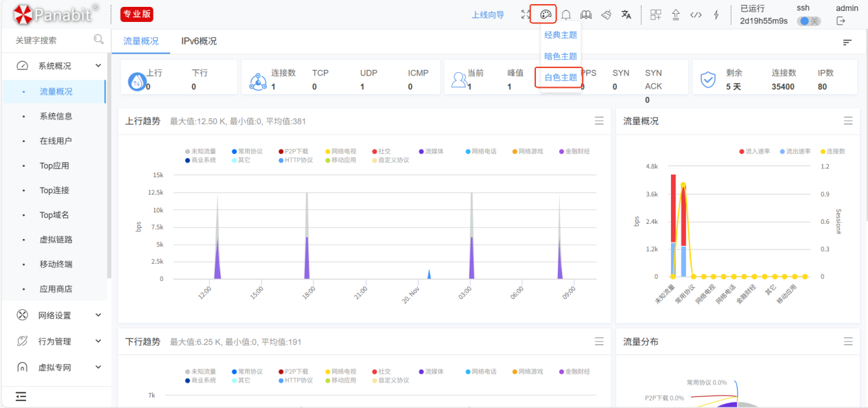Toggle 未知流量 legend in 上行趋势 chart
868x408 pixels.
tap(200, 151)
